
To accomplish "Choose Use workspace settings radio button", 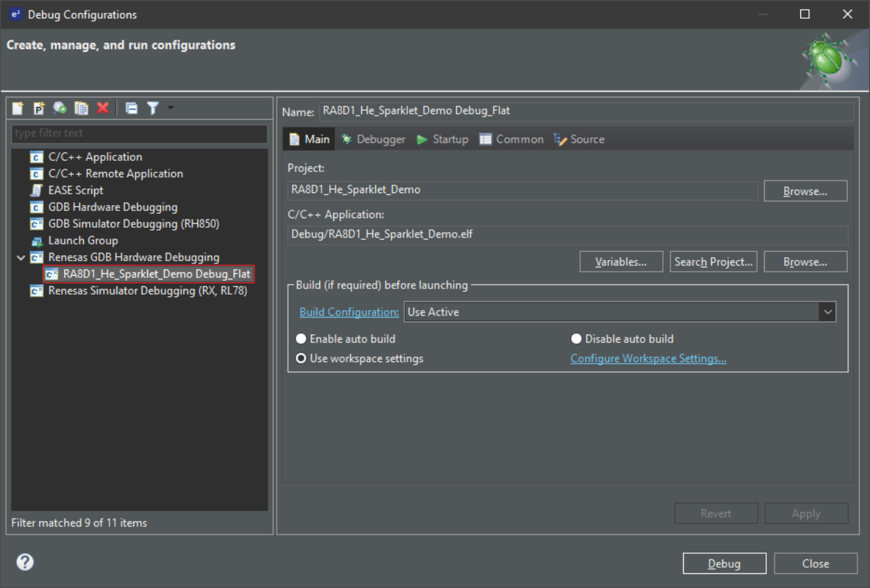I will (x=301, y=359).
